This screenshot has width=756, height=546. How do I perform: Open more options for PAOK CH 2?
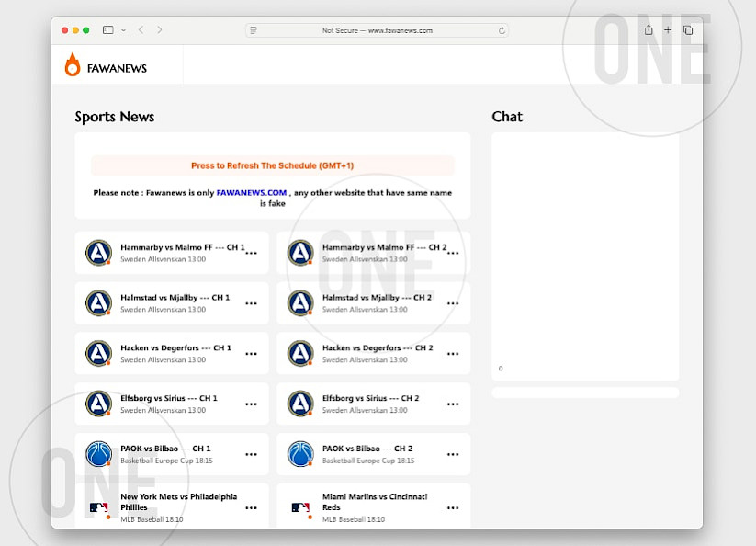tap(453, 454)
